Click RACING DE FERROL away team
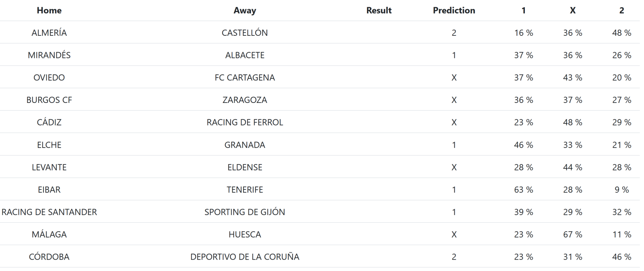 [245, 122]
